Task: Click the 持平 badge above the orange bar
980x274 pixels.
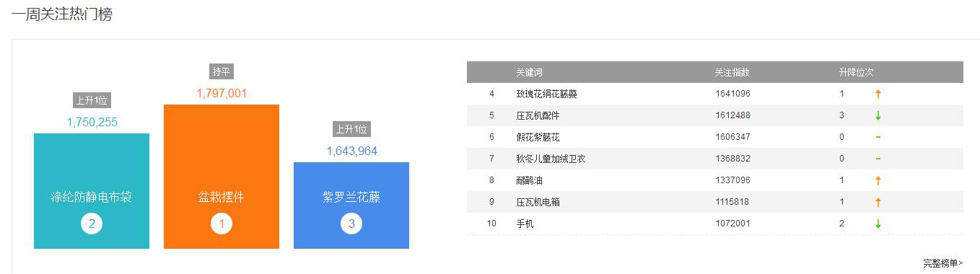Action: pos(222,71)
